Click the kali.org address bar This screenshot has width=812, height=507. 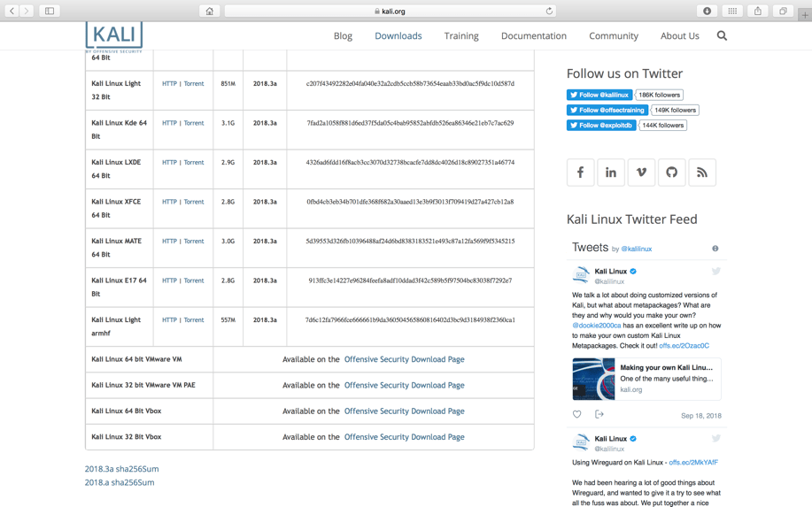click(390, 12)
